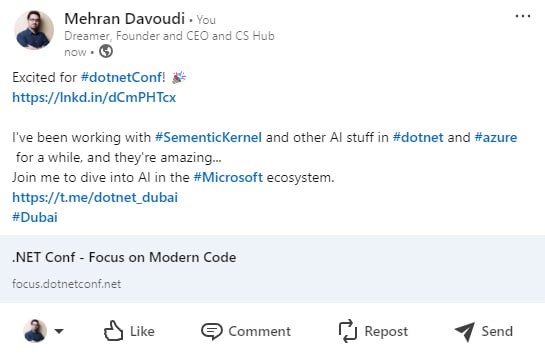Open the three-dot post options menu

point(523,16)
